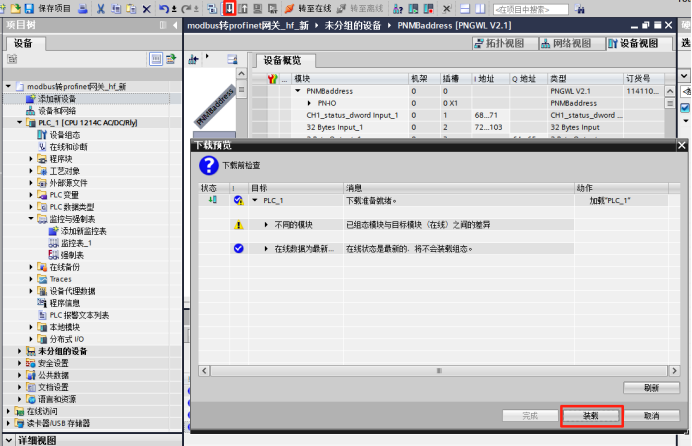Click the stop CPU icon
Screen dimensions: 692x446
428,8
